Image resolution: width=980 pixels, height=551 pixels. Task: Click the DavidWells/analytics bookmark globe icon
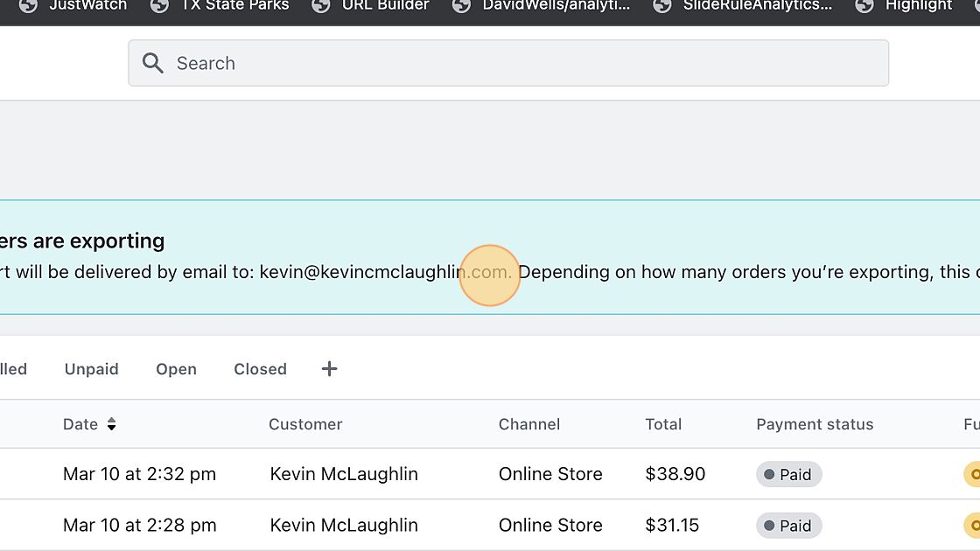point(461,6)
